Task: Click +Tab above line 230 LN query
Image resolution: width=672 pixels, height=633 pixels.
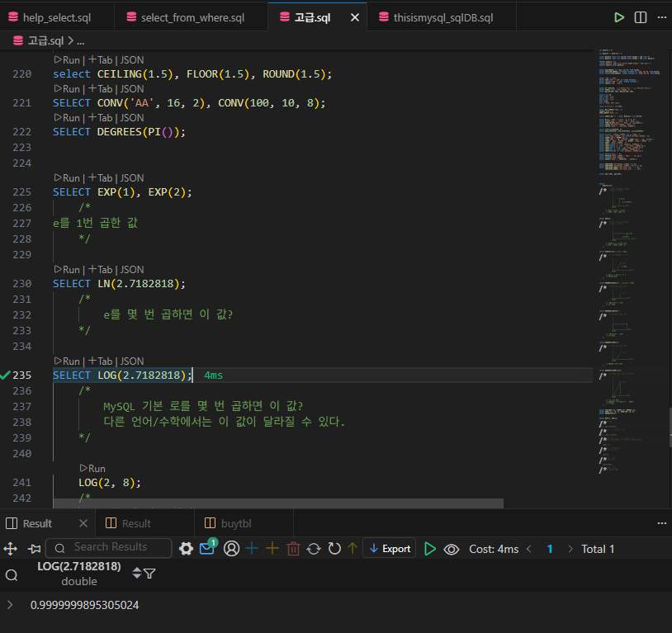Action: [x=100, y=270]
